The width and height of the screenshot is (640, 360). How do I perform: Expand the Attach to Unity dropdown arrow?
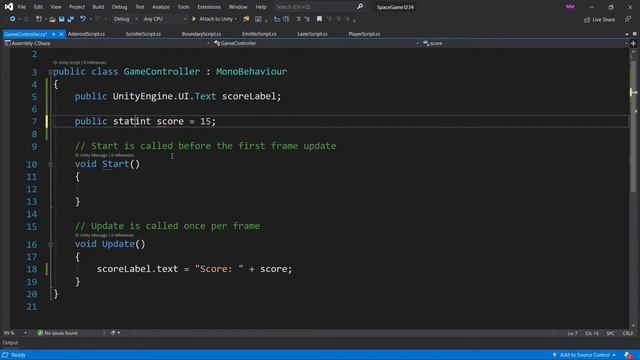pyautogui.click(x=236, y=19)
